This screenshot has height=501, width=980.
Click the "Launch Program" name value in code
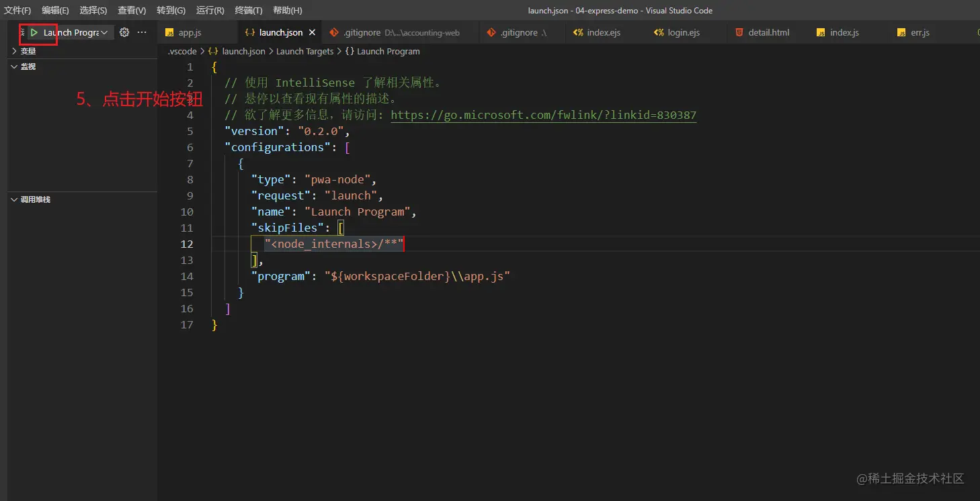coord(358,212)
